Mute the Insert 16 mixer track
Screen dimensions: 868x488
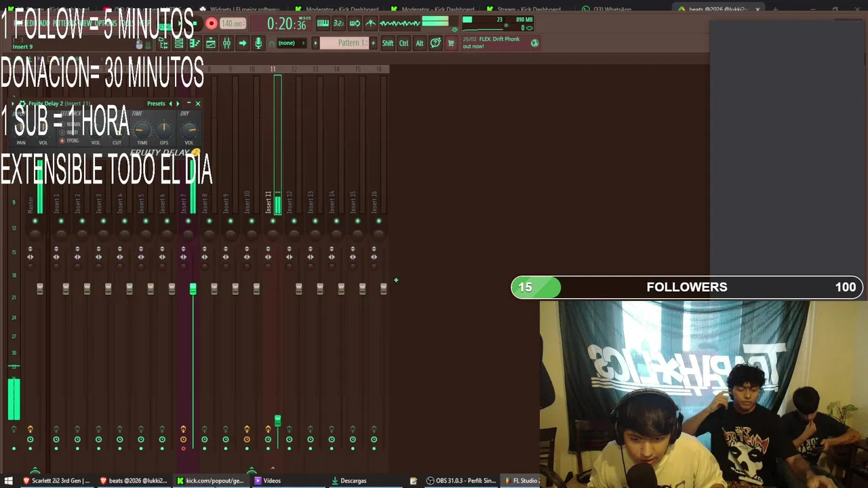(379, 221)
